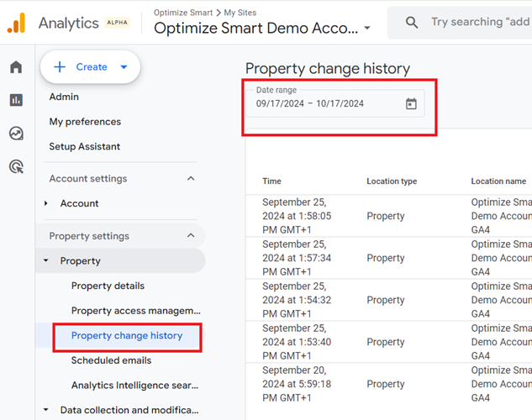Click the My Sites breadcrumb

pos(240,13)
